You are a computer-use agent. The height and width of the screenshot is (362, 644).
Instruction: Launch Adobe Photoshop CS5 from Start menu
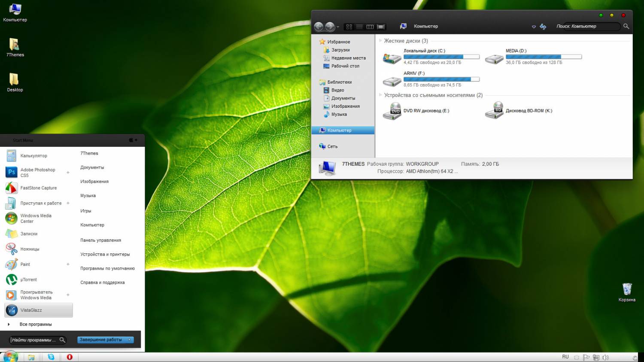pyautogui.click(x=38, y=173)
